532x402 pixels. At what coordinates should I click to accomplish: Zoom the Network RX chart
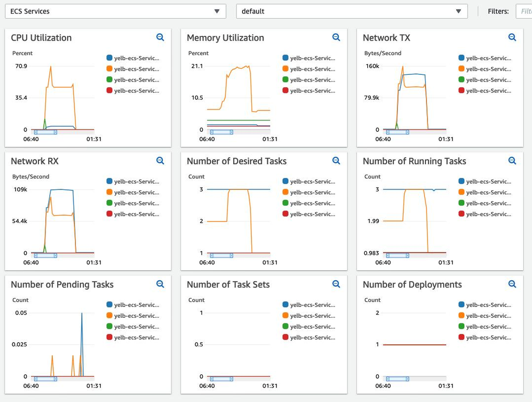(x=160, y=161)
